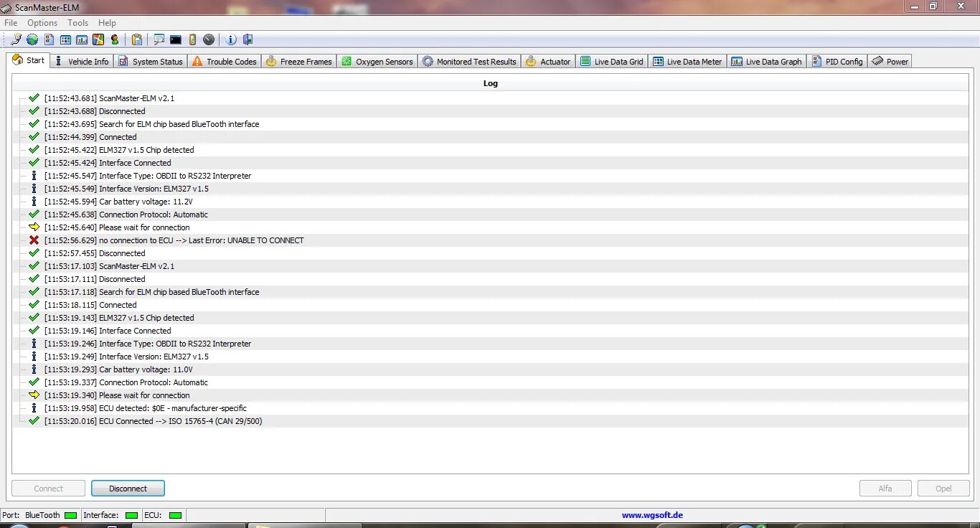Click the bar chart toolbar icon
Image resolution: width=980 pixels, height=528 pixels.
click(82, 39)
